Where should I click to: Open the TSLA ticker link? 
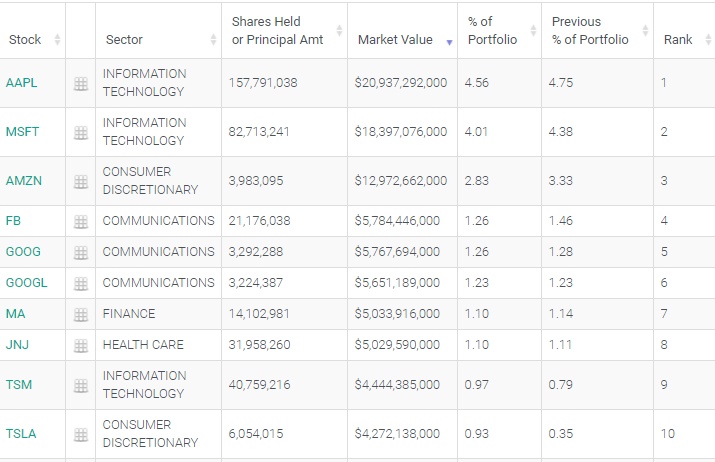20,433
